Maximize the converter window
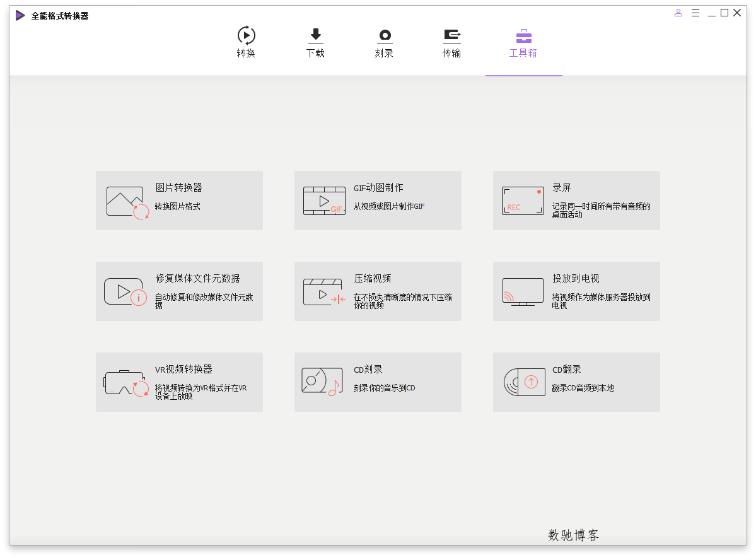 click(x=724, y=13)
